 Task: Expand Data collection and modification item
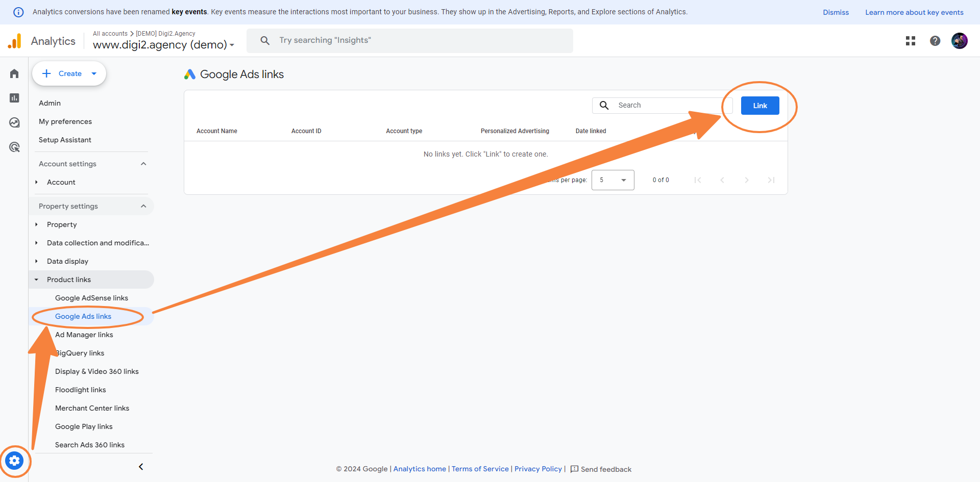tap(36, 243)
